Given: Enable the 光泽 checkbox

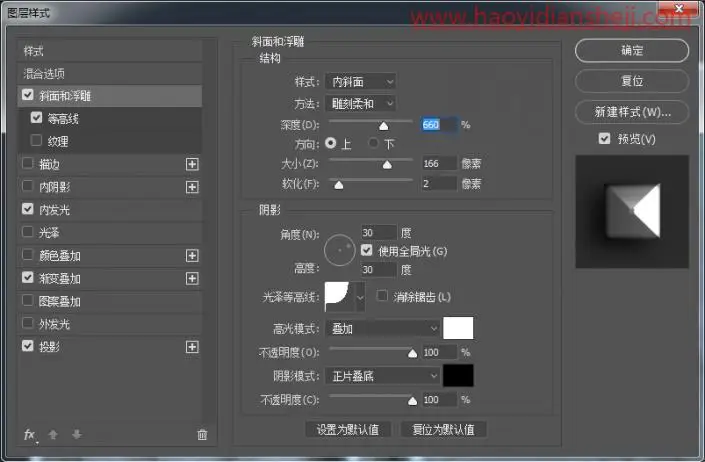Looking at the screenshot, I should 27,232.
